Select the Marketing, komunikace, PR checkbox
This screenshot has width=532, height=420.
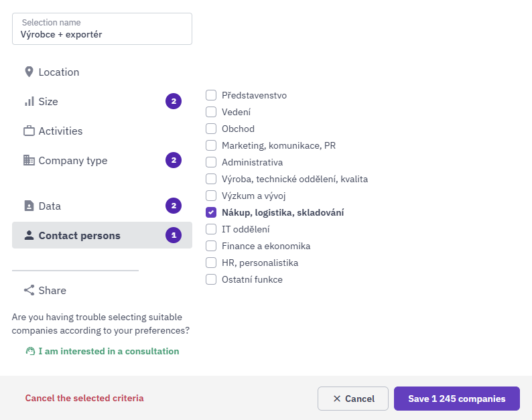pos(211,145)
